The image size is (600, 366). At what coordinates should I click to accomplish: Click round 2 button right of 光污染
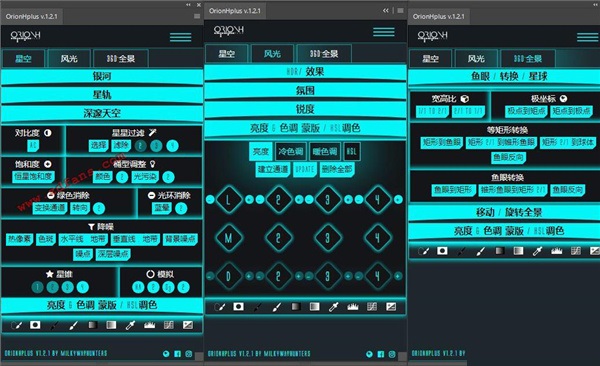[x=168, y=176]
